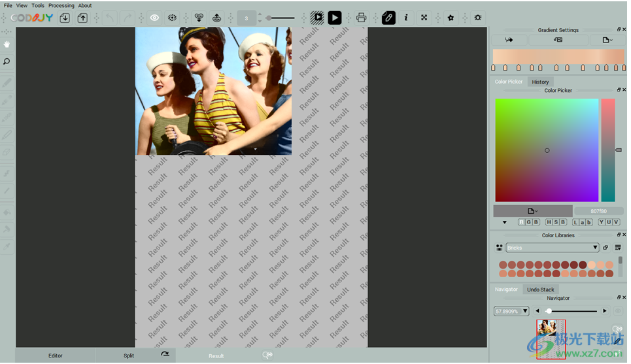This screenshot has width=631, height=364.
Task: Select the hand pan tool
Action: coord(7,44)
